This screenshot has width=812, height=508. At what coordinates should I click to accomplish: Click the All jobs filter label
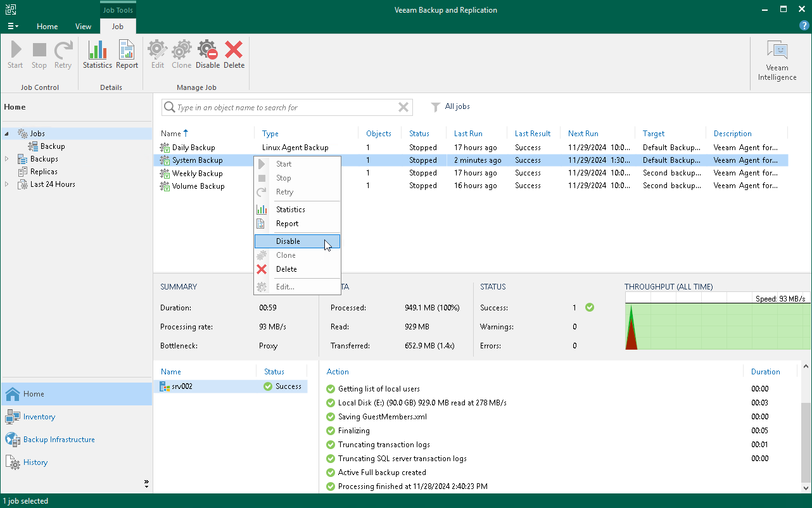457,106
